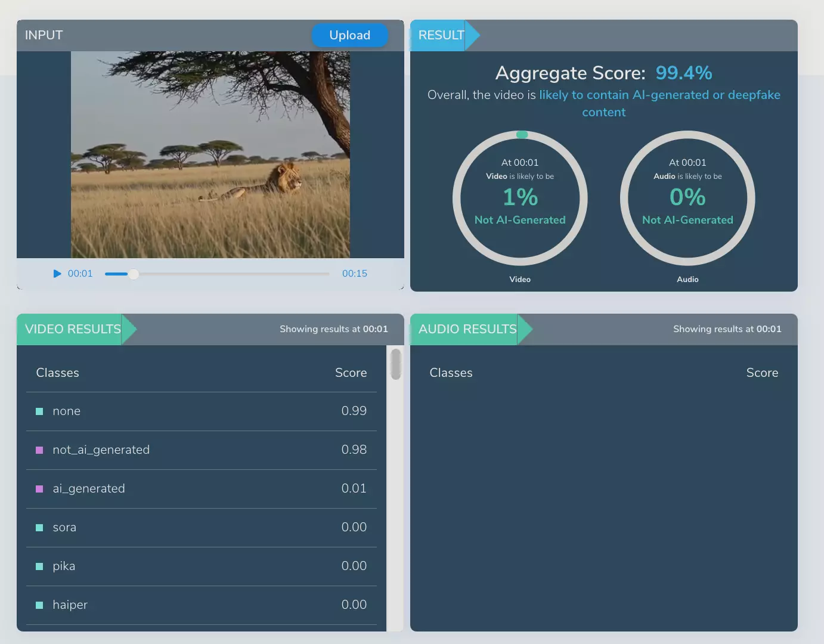Click the 'sora' class row
824x644 pixels.
click(x=202, y=528)
